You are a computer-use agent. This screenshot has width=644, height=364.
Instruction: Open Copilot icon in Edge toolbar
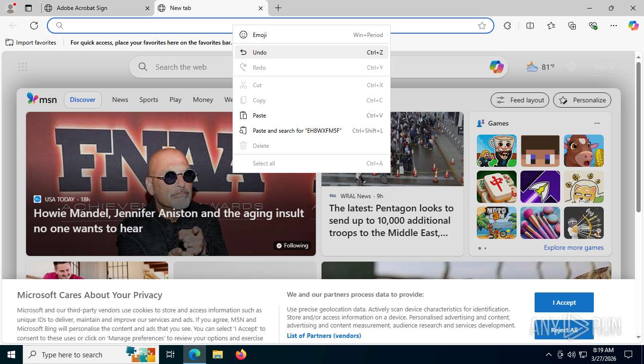click(633, 26)
